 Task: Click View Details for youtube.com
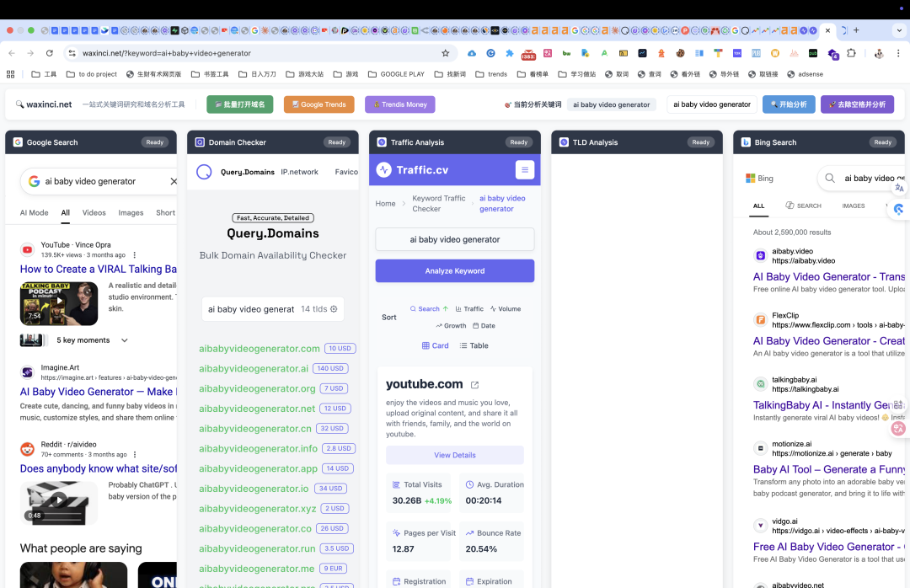click(454, 455)
